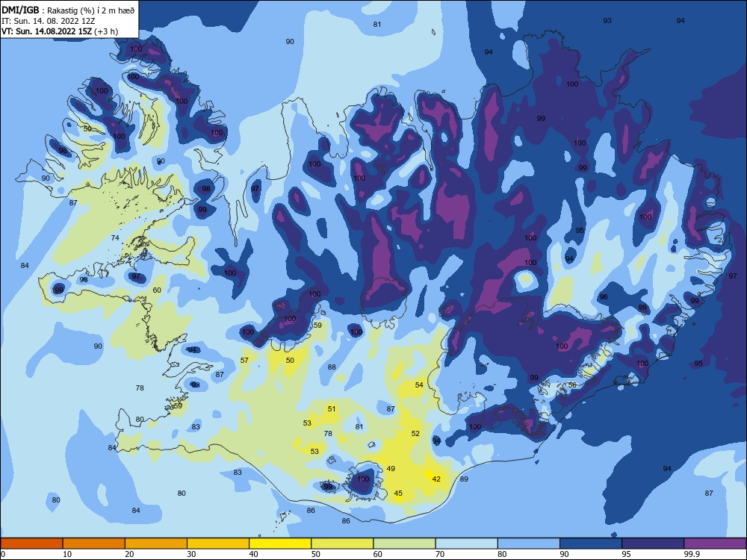This screenshot has width=747, height=560.
Task: Select the map value 93
Action: (x=607, y=20)
